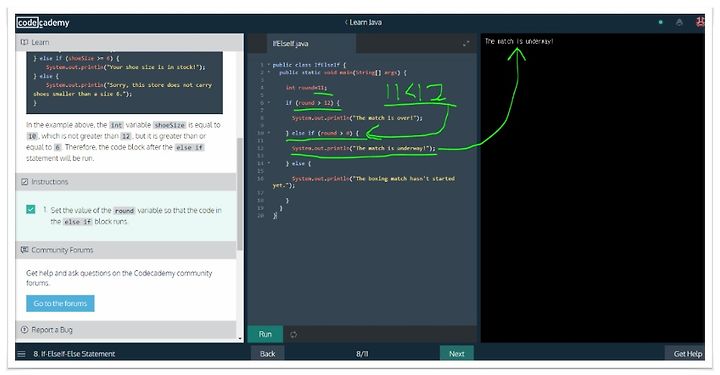Click the Codecademy logo
The height and width of the screenshot is (375, 720).
[43, 22]
